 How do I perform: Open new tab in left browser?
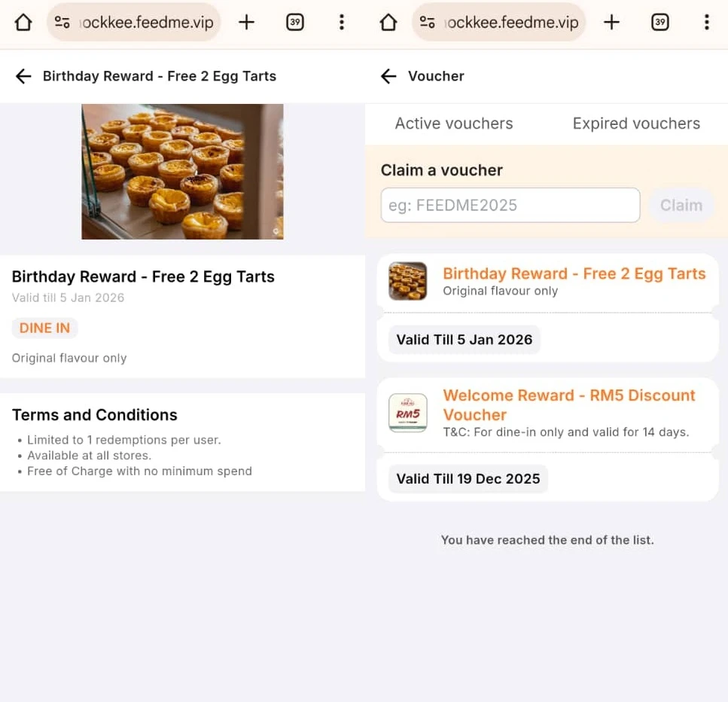(x=246, y=23)
